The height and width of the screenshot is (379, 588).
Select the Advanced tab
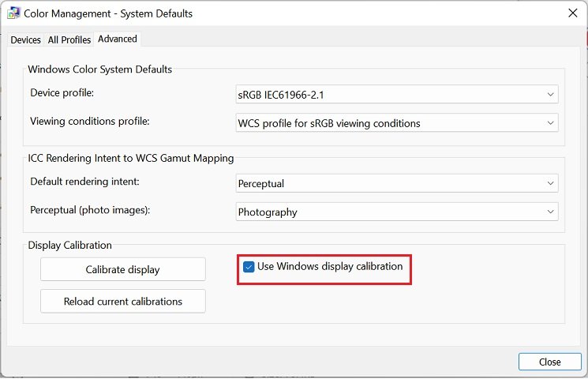click(118, 39)
